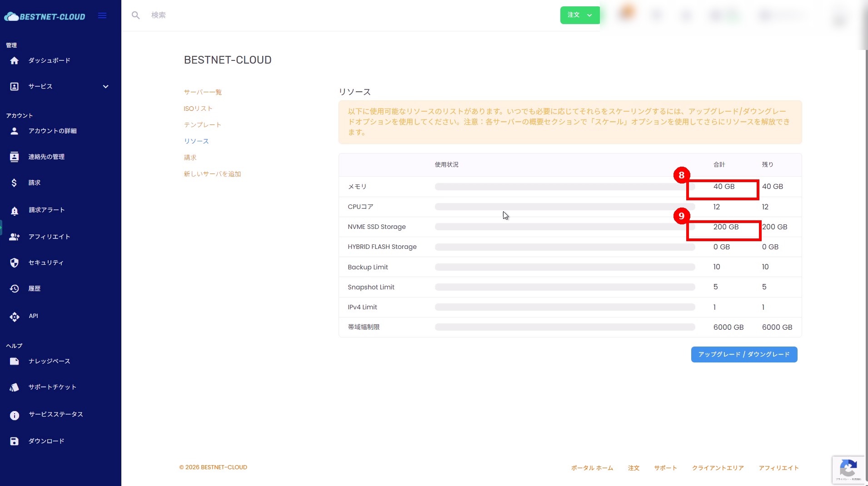868x486 pixels.
Task: Open the クライアントエリア footer link
Action: (718, 468)
